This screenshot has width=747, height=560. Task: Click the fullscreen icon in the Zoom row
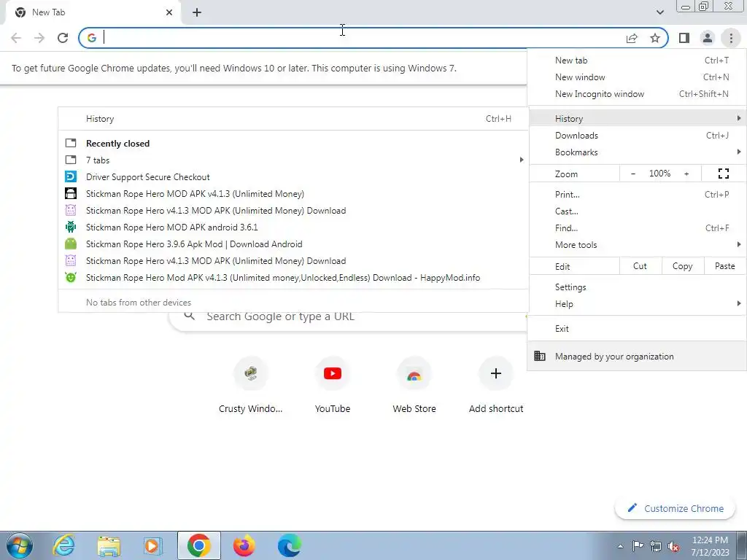723,174
